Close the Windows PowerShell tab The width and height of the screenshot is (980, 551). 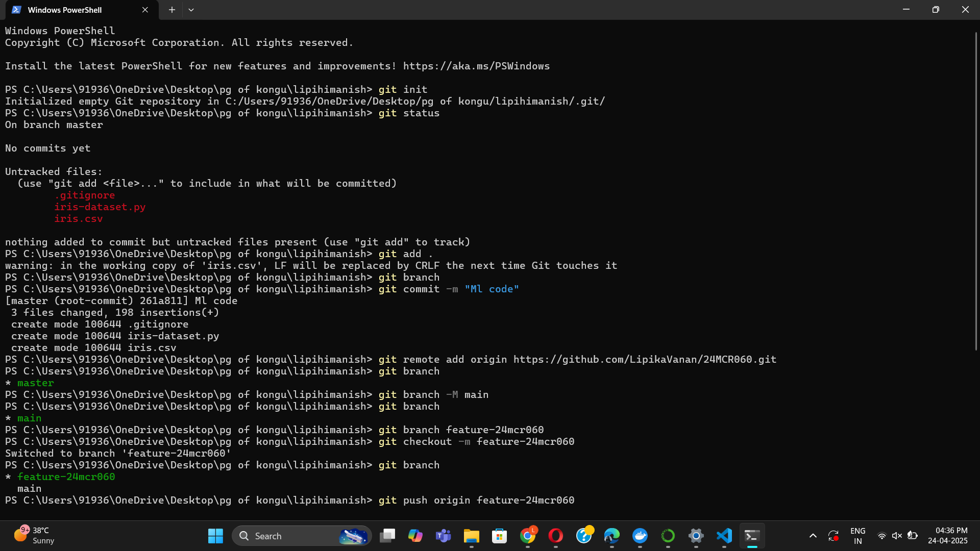click(145, 10)
